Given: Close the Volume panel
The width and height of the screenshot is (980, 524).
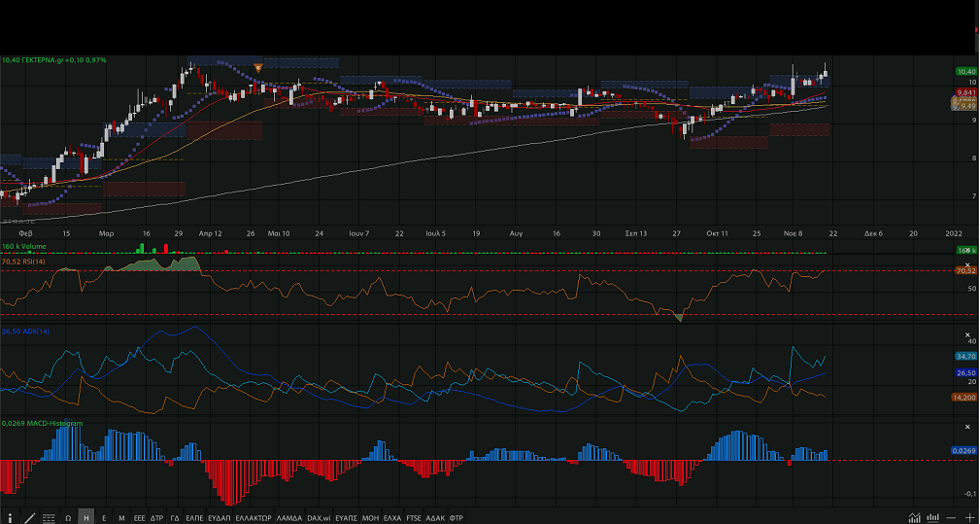Looking at the screenshot, I should coord(967,250).
